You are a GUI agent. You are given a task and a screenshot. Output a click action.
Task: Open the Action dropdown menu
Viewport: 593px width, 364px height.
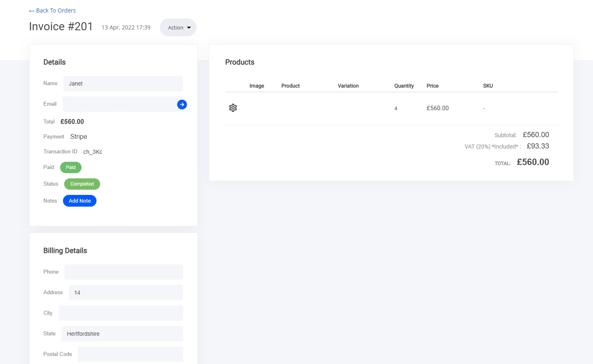[x=178, y=27]
